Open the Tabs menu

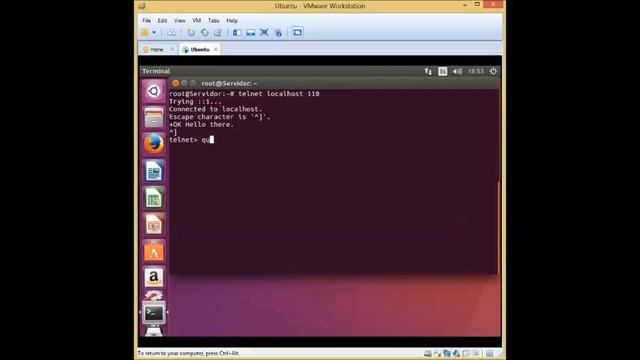pyautogui.click(x=213, y=20)
